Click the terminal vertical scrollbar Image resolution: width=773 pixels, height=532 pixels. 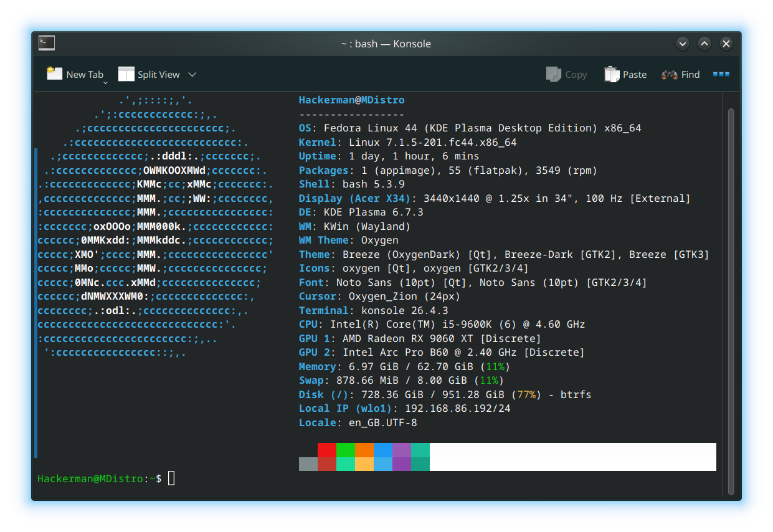pos(731,301)
